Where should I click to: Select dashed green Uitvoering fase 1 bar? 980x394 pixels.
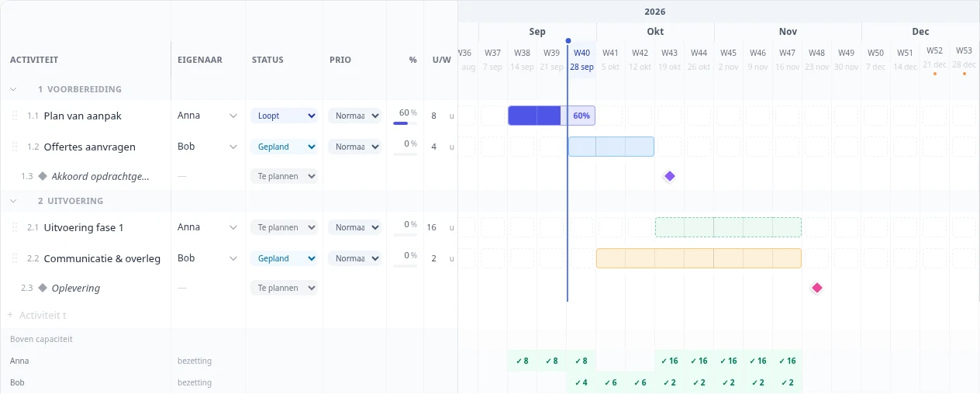[x=728, y=227]
